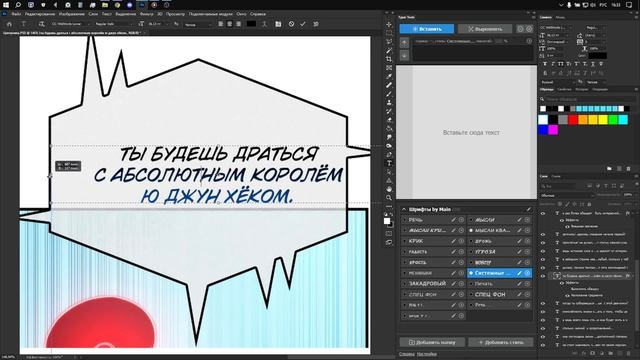Align text right in options bar
The width and height of the screenshot is (640, 360).
tap(238, 24)
